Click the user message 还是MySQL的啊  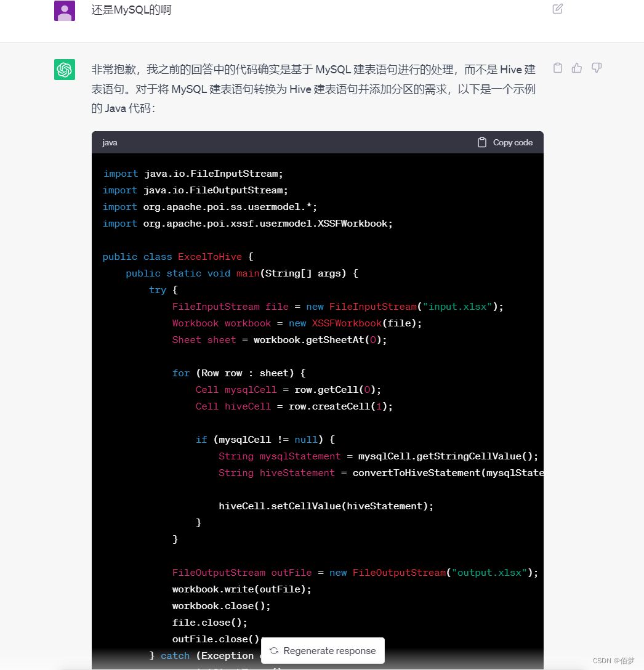[x=131, y=10]
